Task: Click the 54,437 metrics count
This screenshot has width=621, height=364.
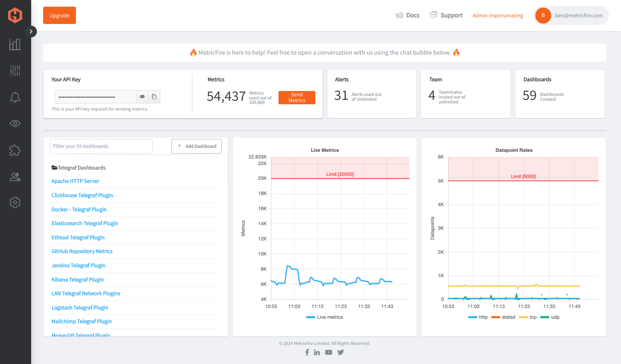Action: coord(226,96)
